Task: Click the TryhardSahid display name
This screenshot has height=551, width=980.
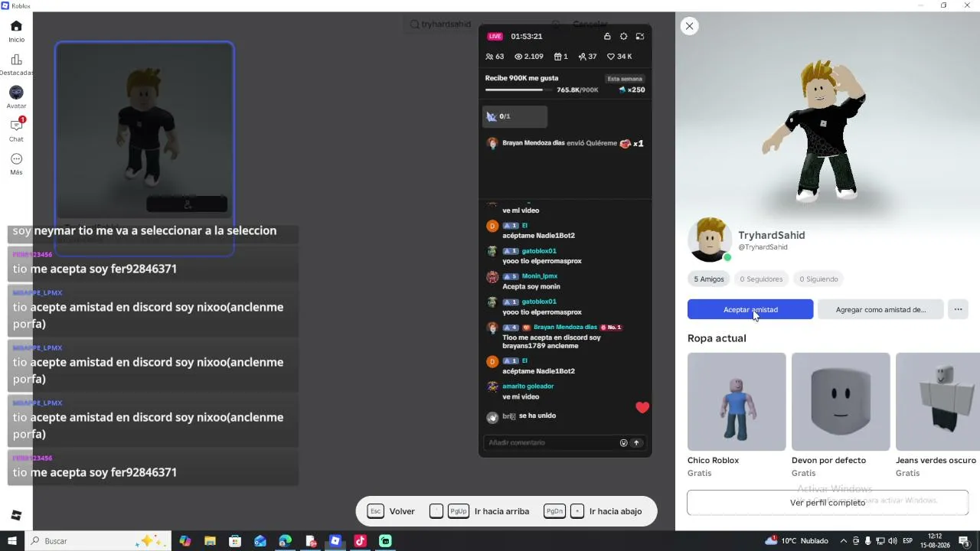Action: (771, 235)
